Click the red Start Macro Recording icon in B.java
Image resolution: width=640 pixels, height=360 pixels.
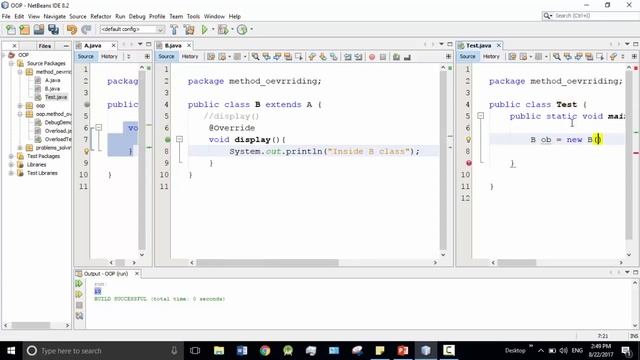372,57
